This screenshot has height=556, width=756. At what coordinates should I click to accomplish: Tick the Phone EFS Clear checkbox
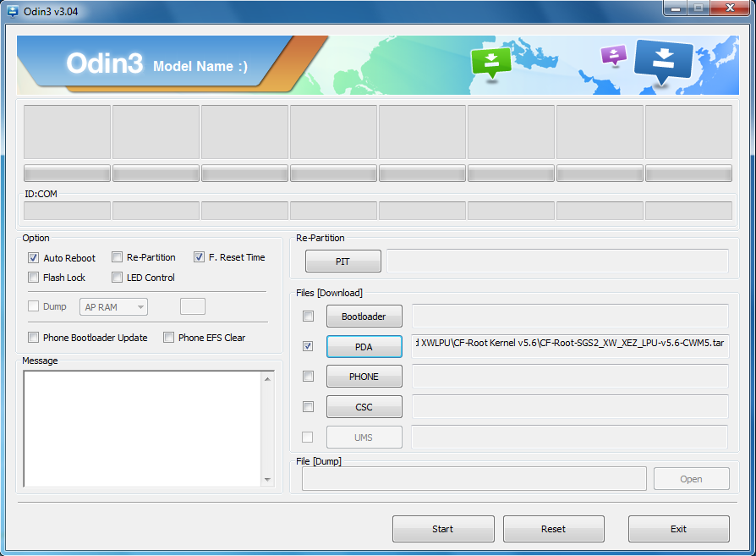tap(168, 338)
